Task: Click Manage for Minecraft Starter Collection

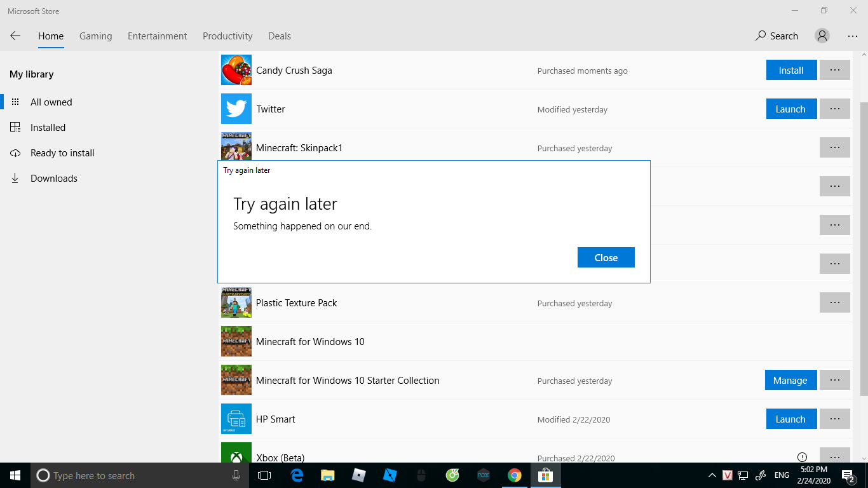Action: pos(790,381)
